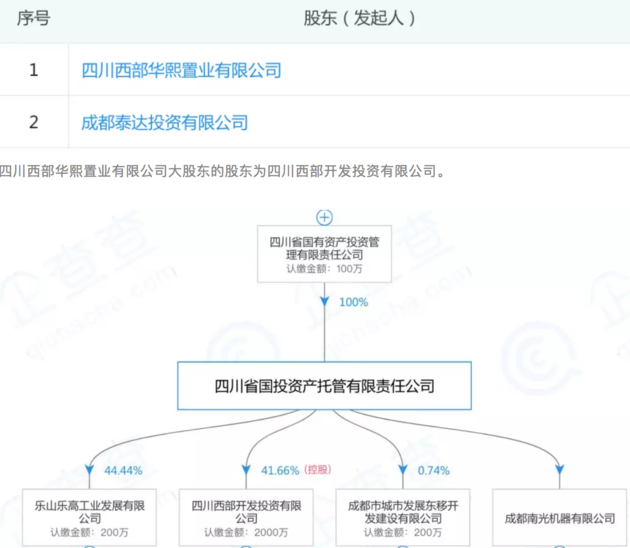The image size is (630, 548).
Task: Click the 100% ownership label
Action: [354, 302]
